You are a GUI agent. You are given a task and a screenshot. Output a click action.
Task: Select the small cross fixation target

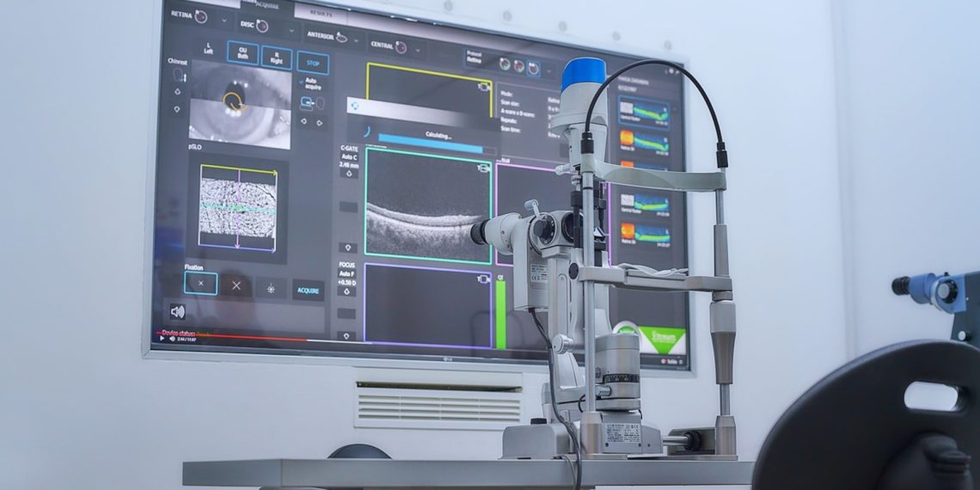(200, 283)
